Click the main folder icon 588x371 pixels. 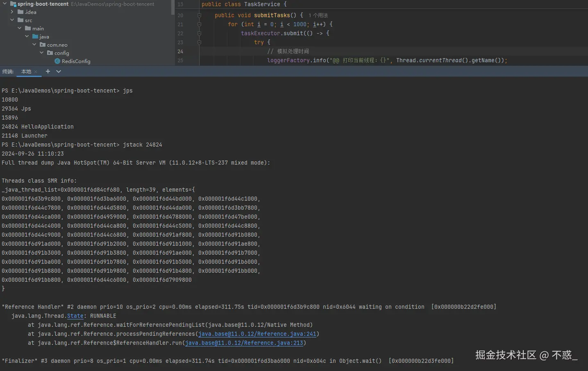pyautogui.click(x=28, y=28)
